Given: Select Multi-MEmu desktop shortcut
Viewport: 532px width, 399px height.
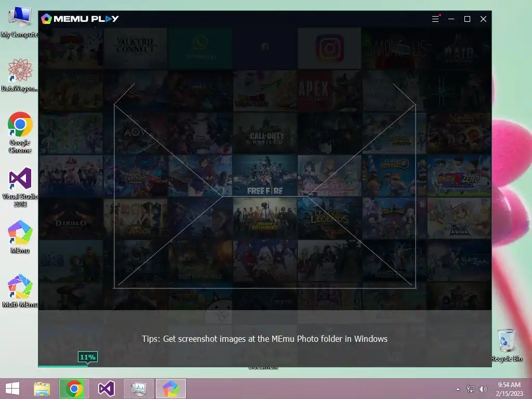Looking at the screenshot, I should (20, 291).
